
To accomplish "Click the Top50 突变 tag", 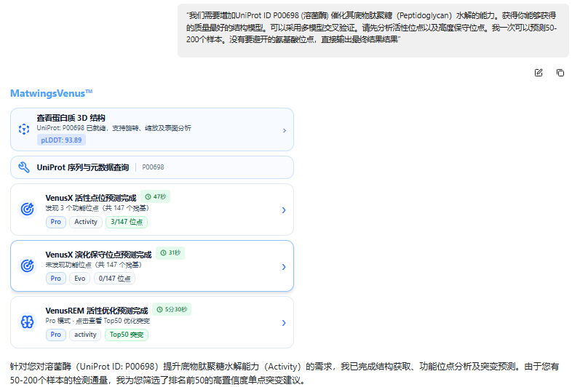I will (x=127, y=335).
